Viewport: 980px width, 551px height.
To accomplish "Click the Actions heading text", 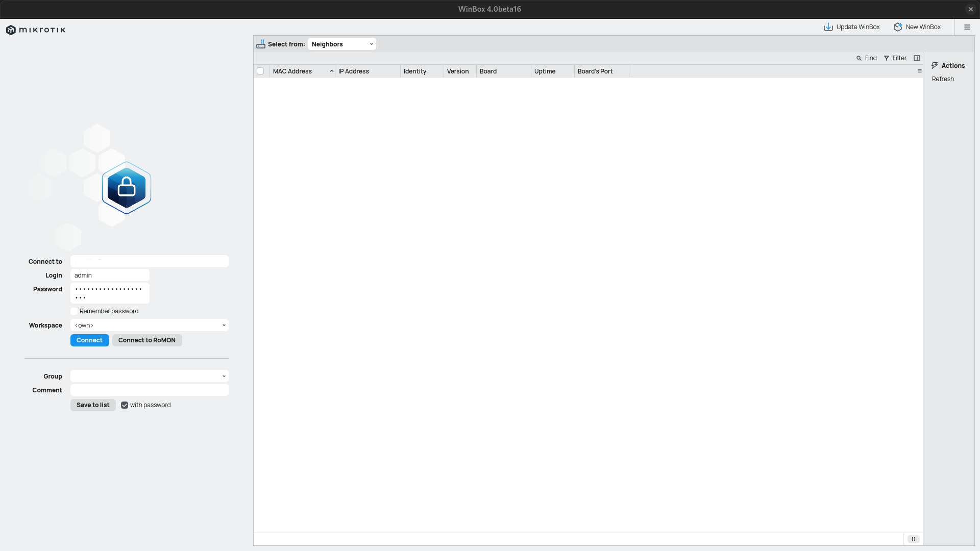I will (953, 66).
